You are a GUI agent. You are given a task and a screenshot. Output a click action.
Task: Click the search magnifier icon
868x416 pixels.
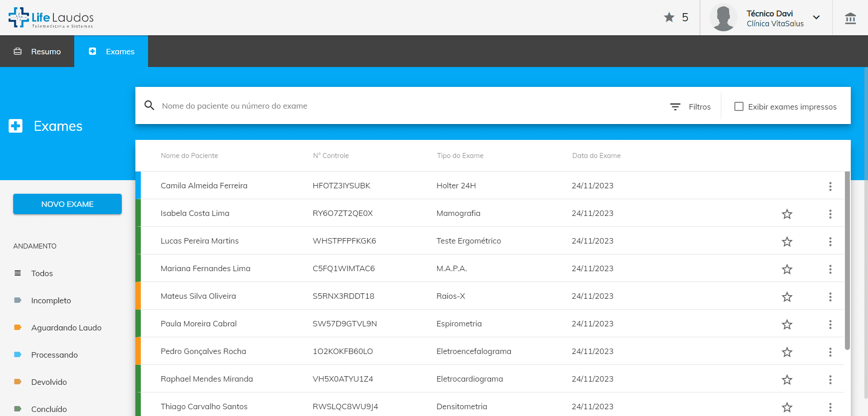[x=149, y=105]
